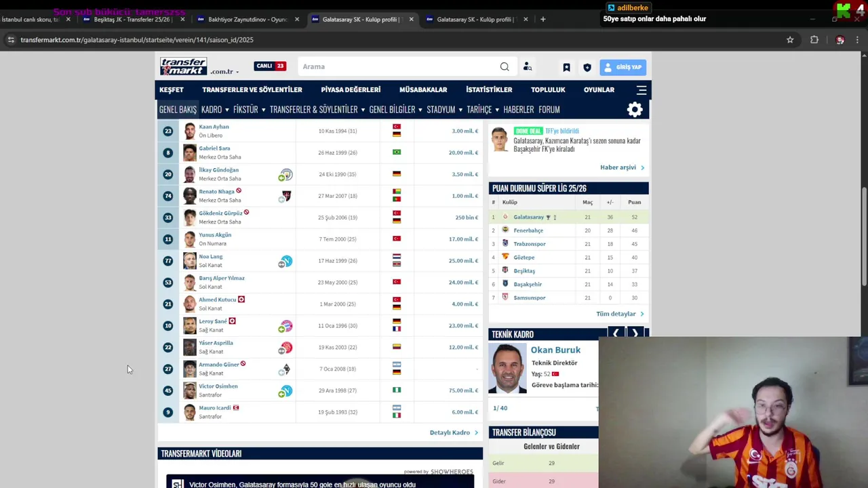Open the PİYASA DEĞERLERİ menu

[351, 89]
